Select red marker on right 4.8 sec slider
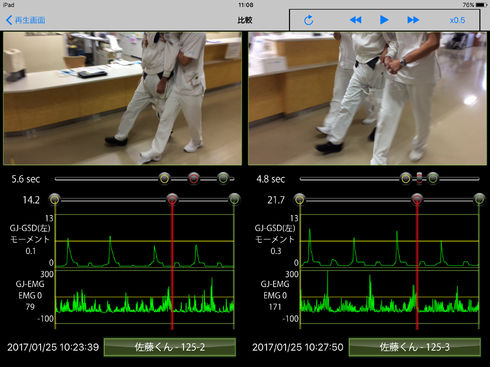This screenshot has height=367, width=490. pos(419,179)
